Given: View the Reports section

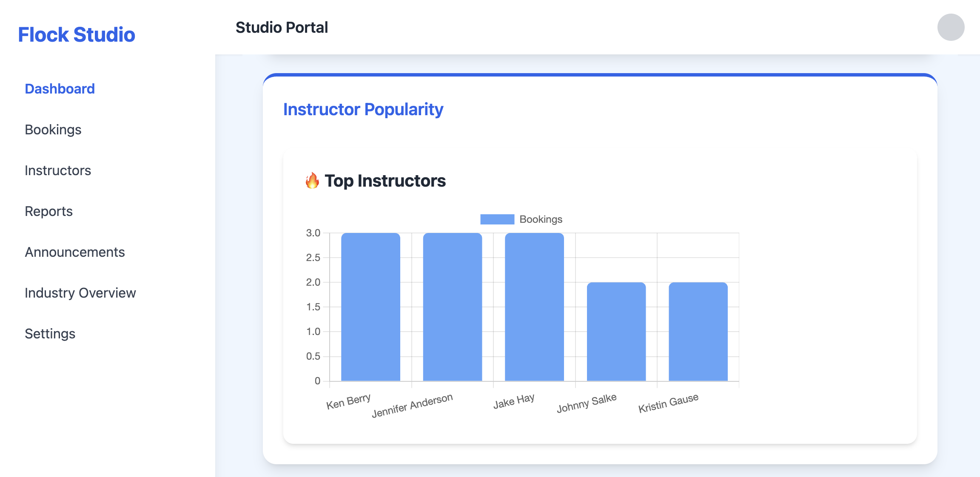Looking at the screenshot, I should coord(48,211).
